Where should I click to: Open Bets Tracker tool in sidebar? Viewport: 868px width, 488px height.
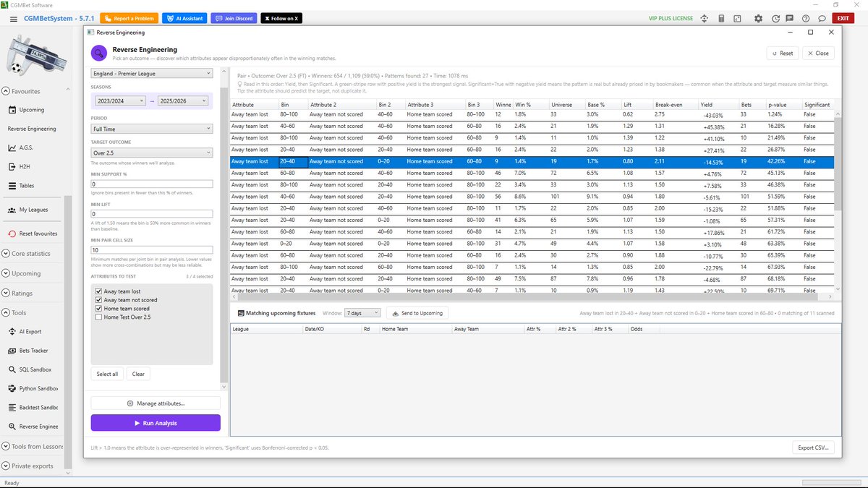(32, 351)
